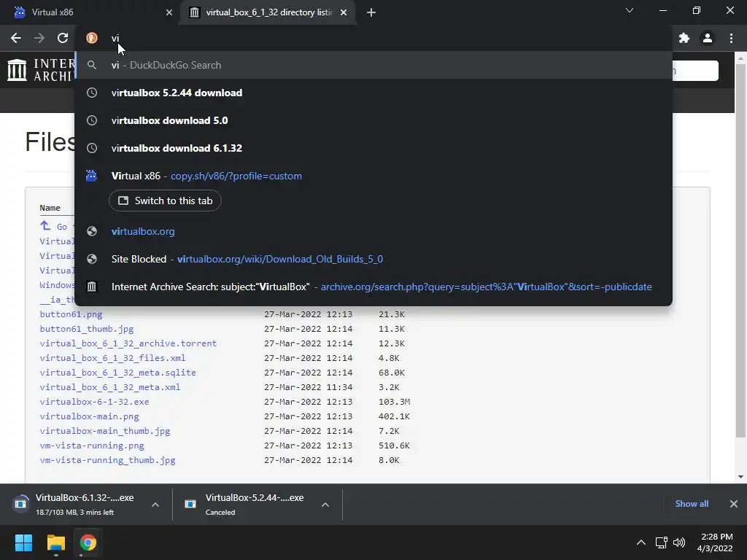Open the Chrome three-dot menu
Viewport: 747px width, 560px height.
pos(731,38)
